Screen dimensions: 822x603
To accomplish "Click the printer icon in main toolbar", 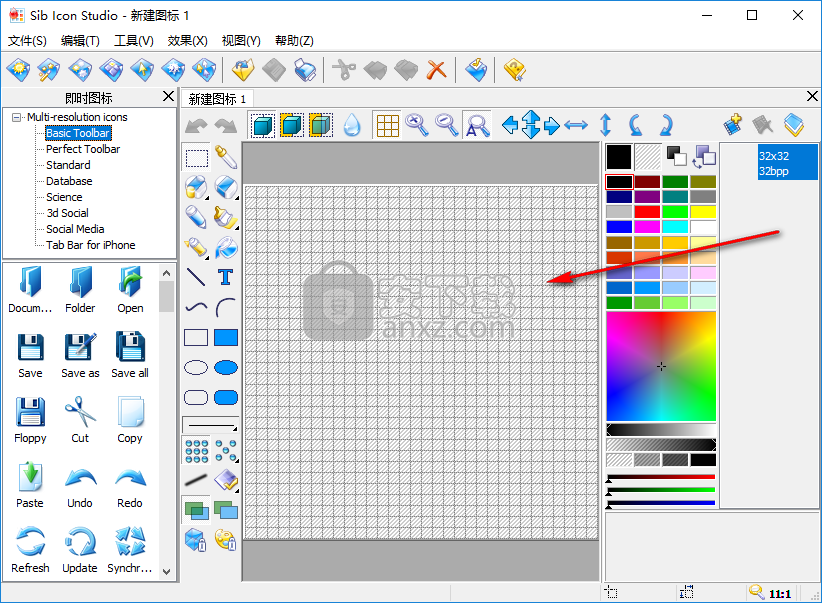I will [x=305, y=70].
